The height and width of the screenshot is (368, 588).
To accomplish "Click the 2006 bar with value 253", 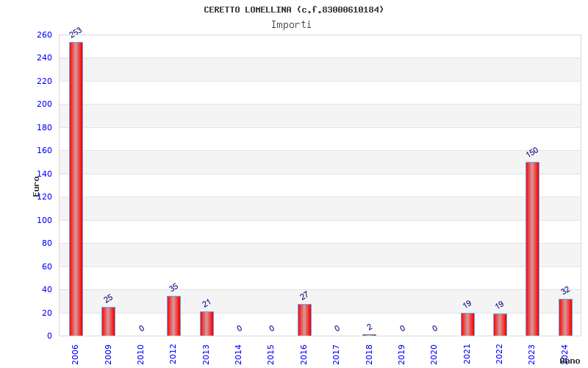I will point(76,189).
